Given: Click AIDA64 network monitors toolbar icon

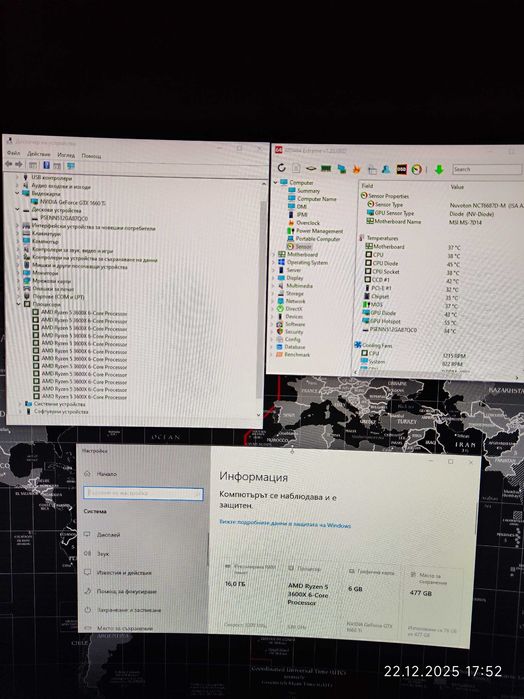Looking at the screenshot, I should click(342, 169).
